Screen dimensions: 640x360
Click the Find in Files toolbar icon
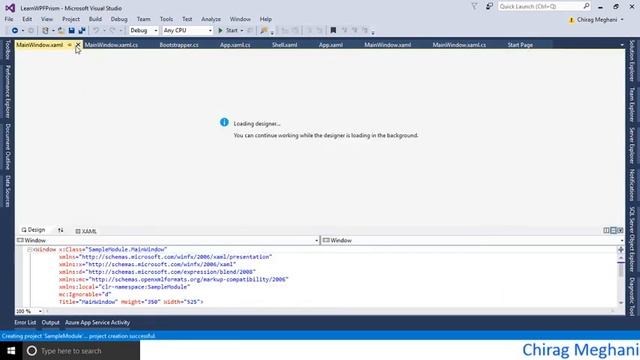pos(264,31)
